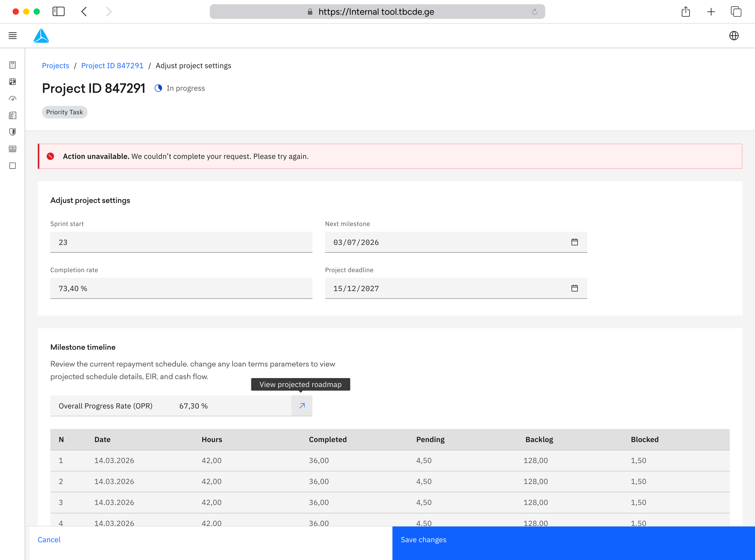Click the Backlog column header

(x=539, y=440)
